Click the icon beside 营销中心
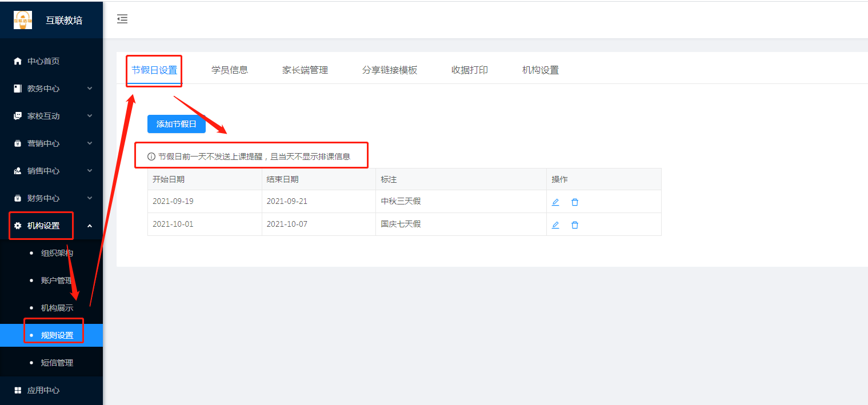Screen dimensions: 868x405 [18, 143]
